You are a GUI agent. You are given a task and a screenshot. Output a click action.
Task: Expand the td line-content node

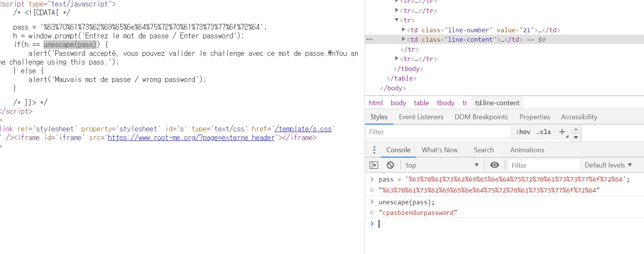[x=403, y=39]
